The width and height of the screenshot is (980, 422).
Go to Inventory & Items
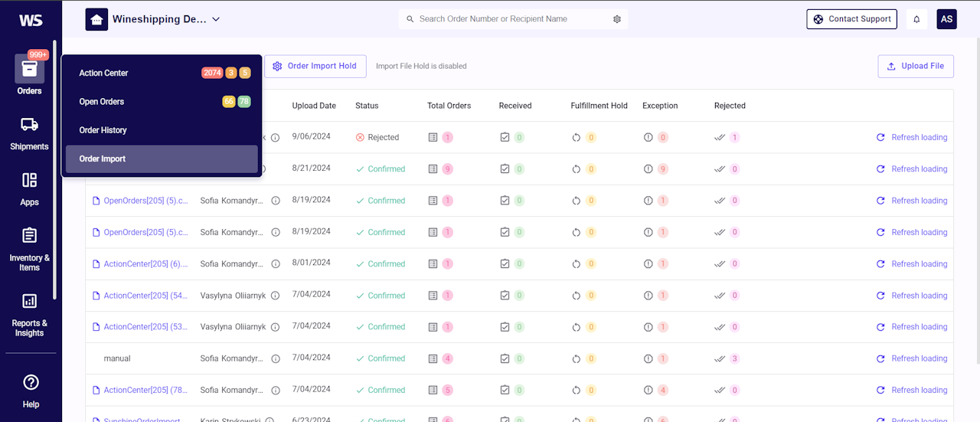pos(29,247)
